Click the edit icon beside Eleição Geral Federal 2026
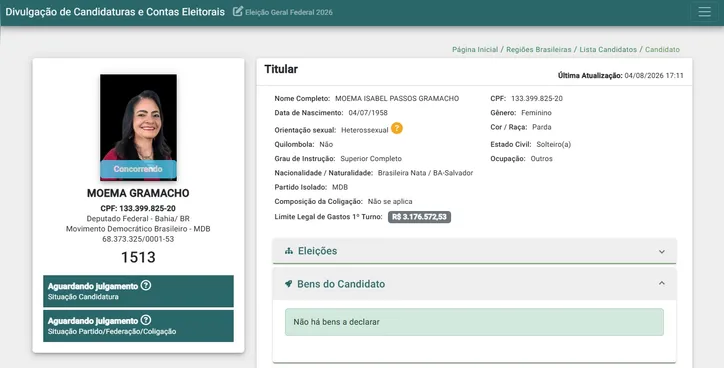 point(237,12)
